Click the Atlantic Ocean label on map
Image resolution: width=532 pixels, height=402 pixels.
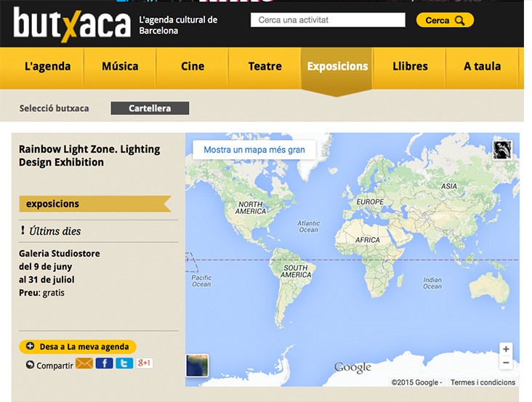(x=308, y=226)
